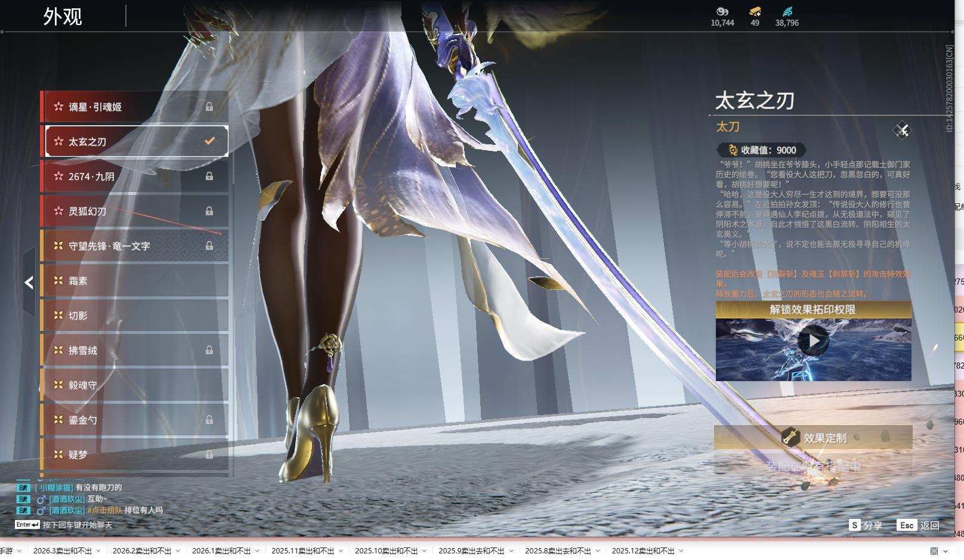Open the 2026.3卖出和不出 sheet tab
This screenshot has width=964, height=560.
coord(63,551)
